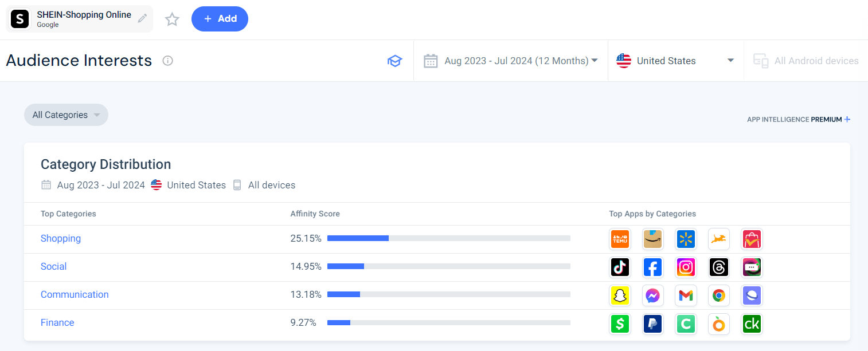Click the edit pencil beside SHEIN-Shopping Online
Image resolution: width=868 pixels, height=351 pixels.
[x=142, y=18]
